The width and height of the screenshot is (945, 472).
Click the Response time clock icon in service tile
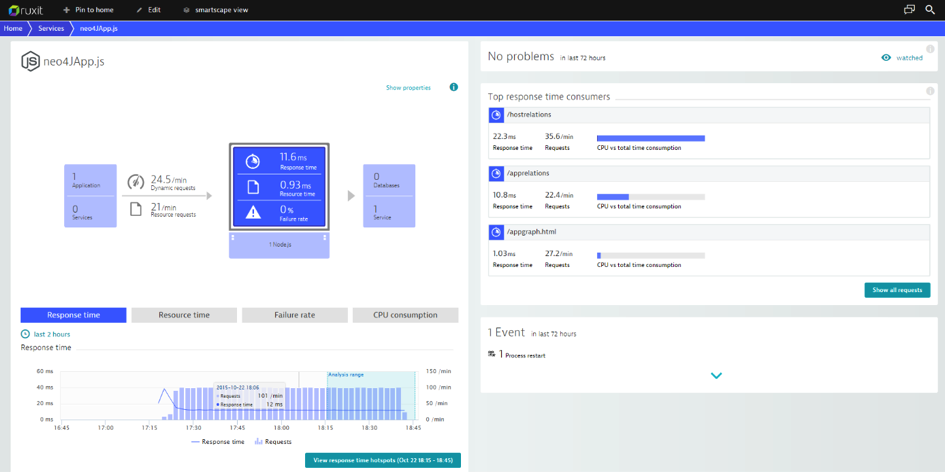coord(254,162)
